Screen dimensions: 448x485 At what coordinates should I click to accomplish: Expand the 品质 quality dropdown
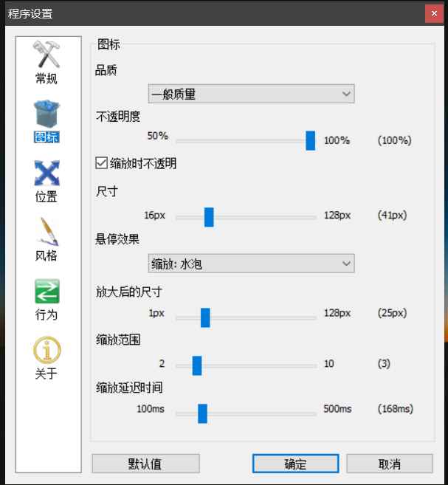coord(251,94)
